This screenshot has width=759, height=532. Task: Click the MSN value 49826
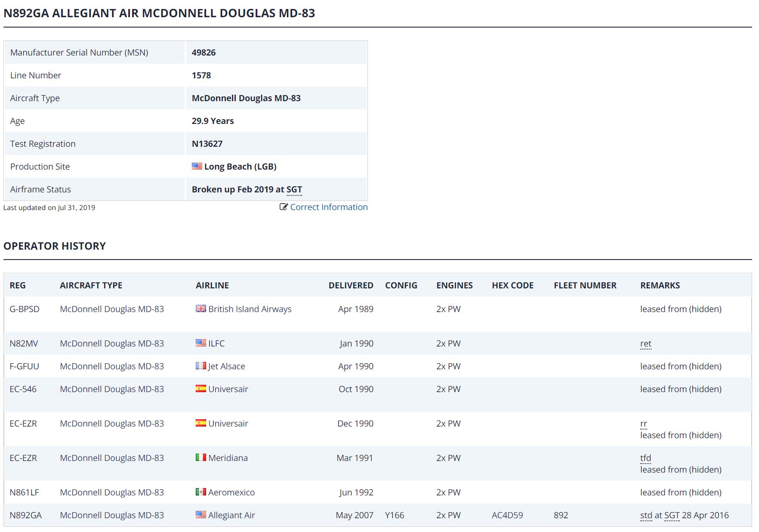[204, 53]
